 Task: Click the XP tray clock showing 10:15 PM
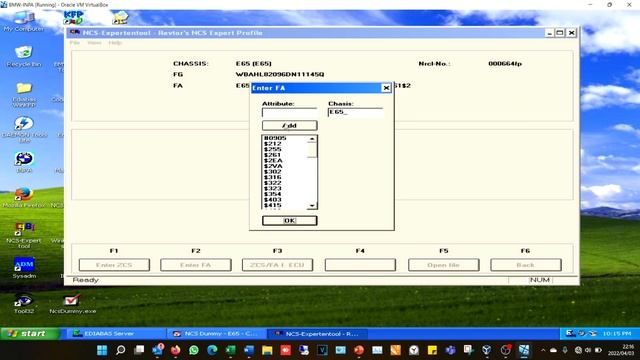(617, 333)
